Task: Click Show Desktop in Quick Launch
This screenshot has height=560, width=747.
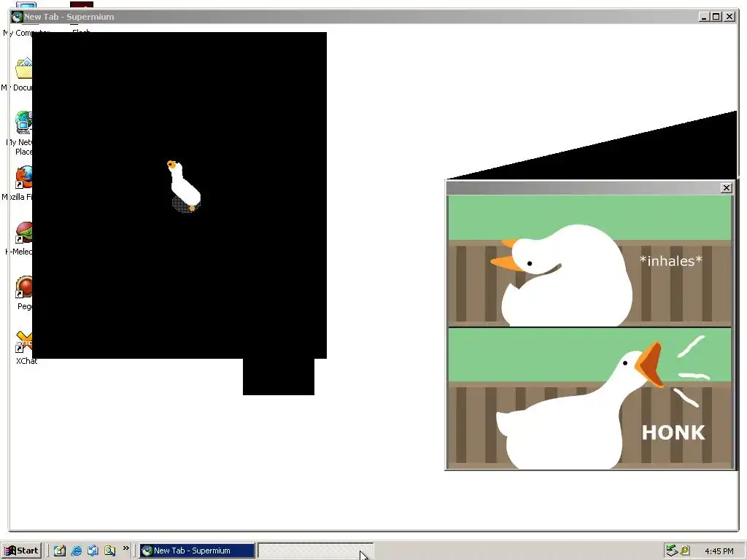Action: pyautogui.click(x=60, y=551)
